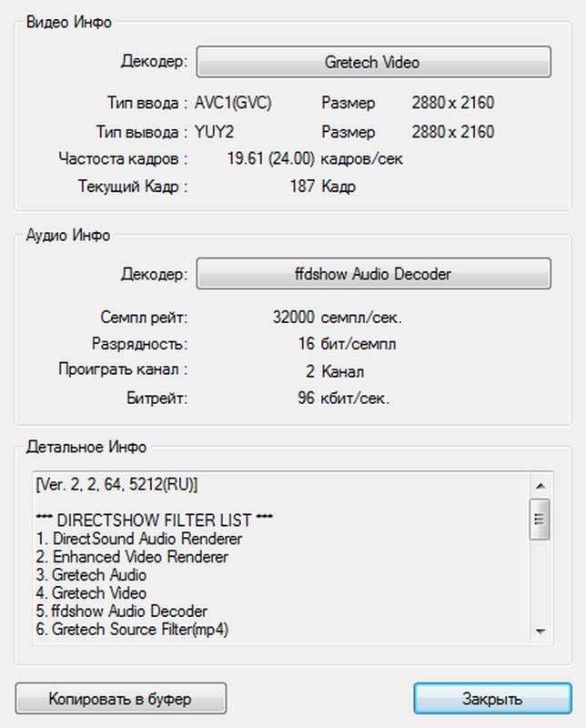Select the line 3. Gretech Audio
The height and width of the screenshot is (728, 586).
[x=92, y=575]
